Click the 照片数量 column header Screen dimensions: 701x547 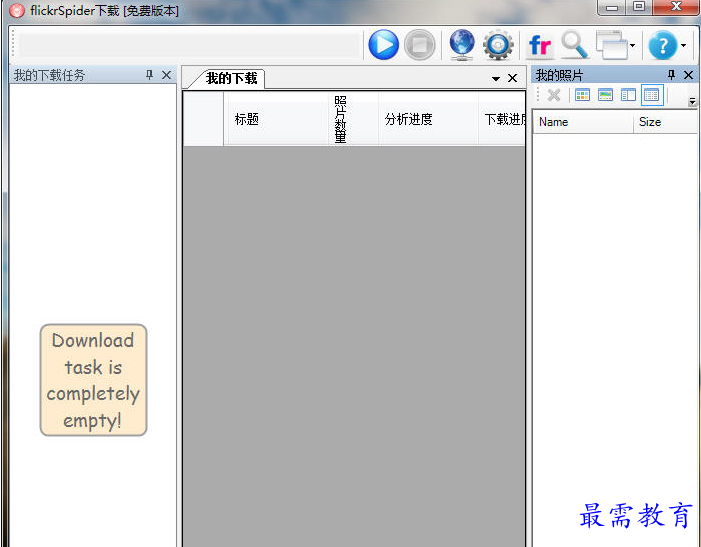click(353, 119)
